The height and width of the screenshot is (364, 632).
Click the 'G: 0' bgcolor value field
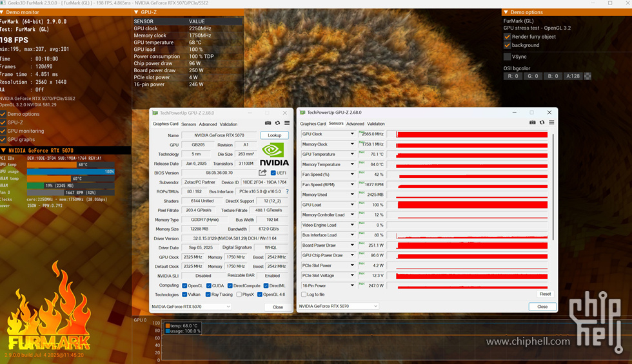(x=533, y=76)
